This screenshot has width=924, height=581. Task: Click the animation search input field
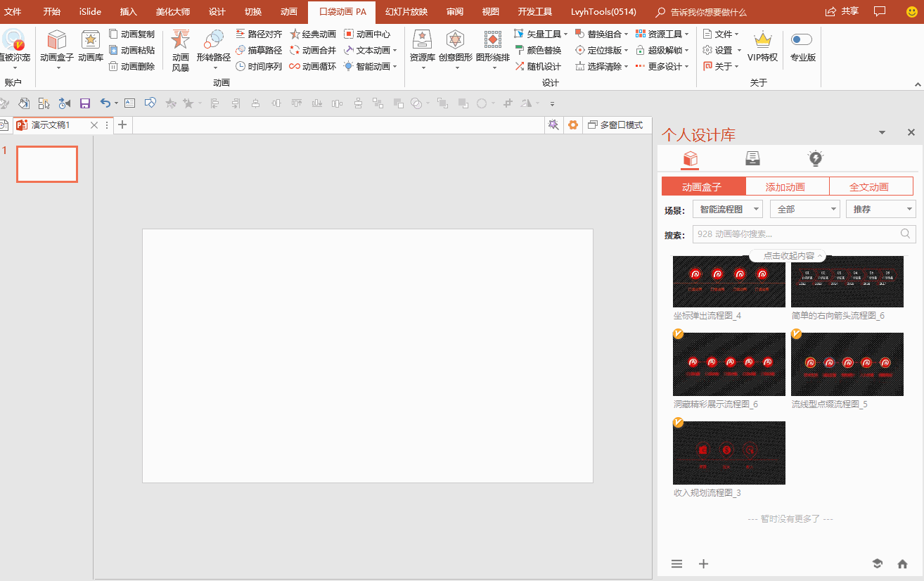pos(795,234)
